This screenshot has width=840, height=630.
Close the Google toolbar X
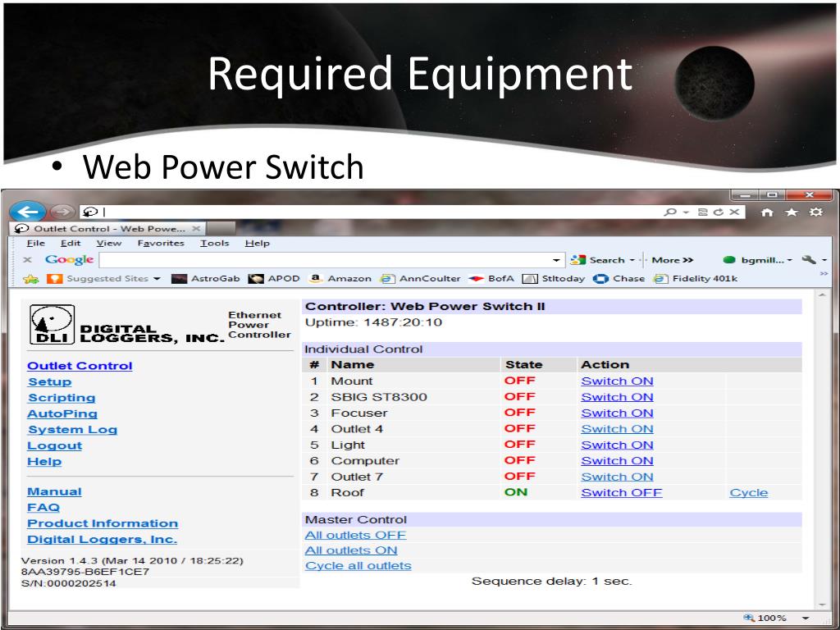pos(28,260)
